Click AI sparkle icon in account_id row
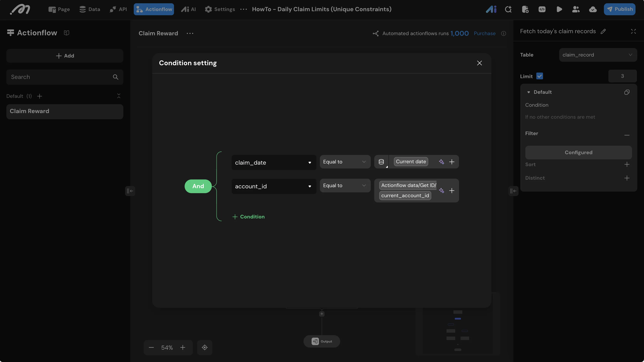Screen dimensions: 644x362 pyautogui.click(x=441, y=191)
